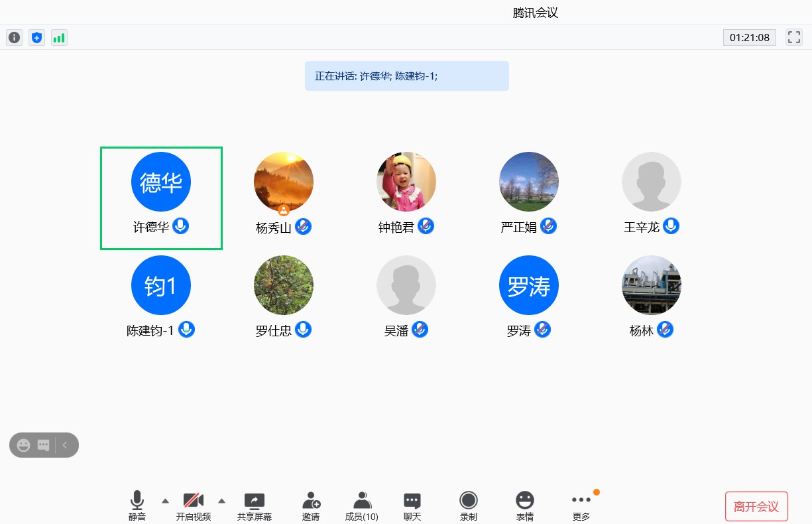Expand the video options arrow beside 开启视频
Viewport: 812px width, 524px height.
click(222, 501)
